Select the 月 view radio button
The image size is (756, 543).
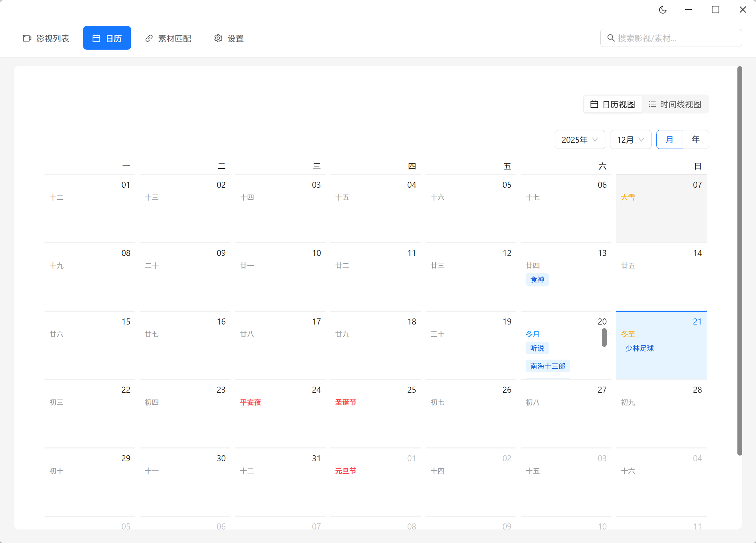669,139
